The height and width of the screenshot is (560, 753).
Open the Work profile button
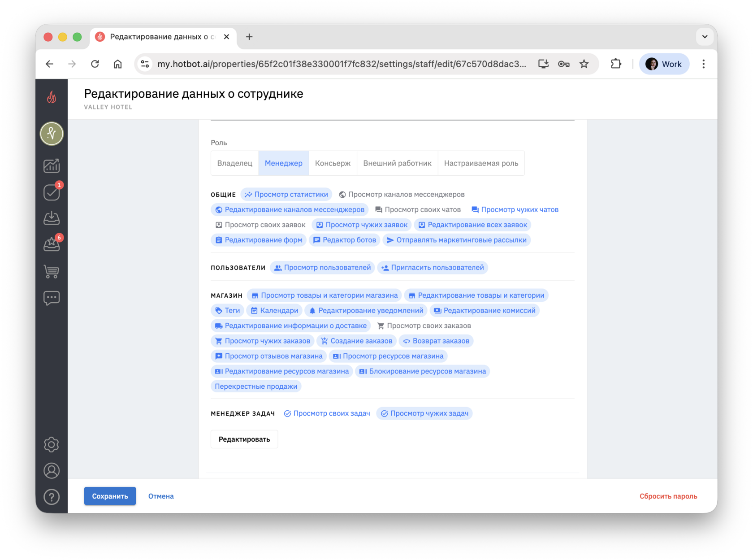(x=664, y=64)
